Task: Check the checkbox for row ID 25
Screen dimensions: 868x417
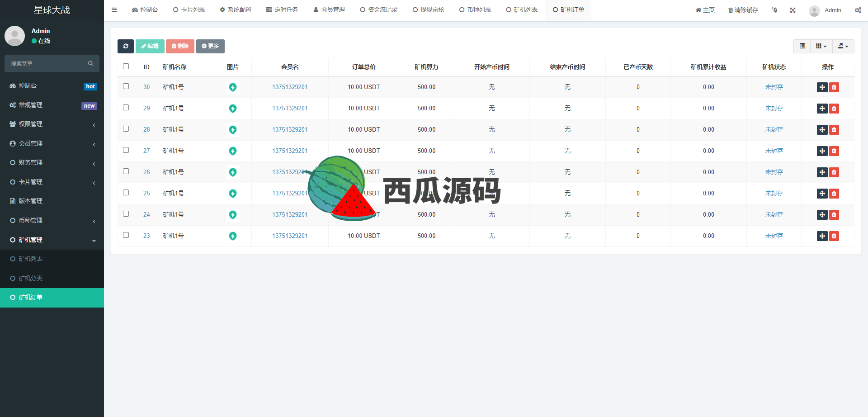Action: click(126, 193)
